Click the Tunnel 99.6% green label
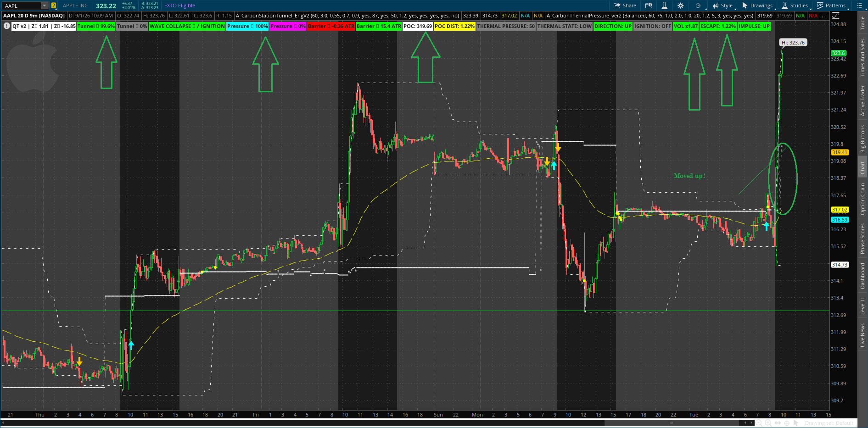This screenshot has height=428, width=868. [96, 26]
